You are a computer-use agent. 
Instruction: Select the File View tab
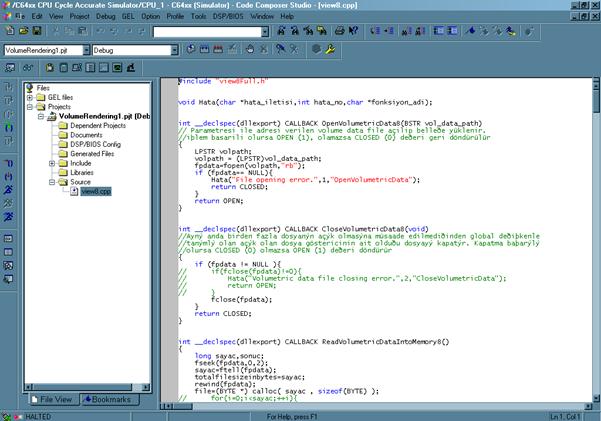pyautogui.click(x=54, y=399)
